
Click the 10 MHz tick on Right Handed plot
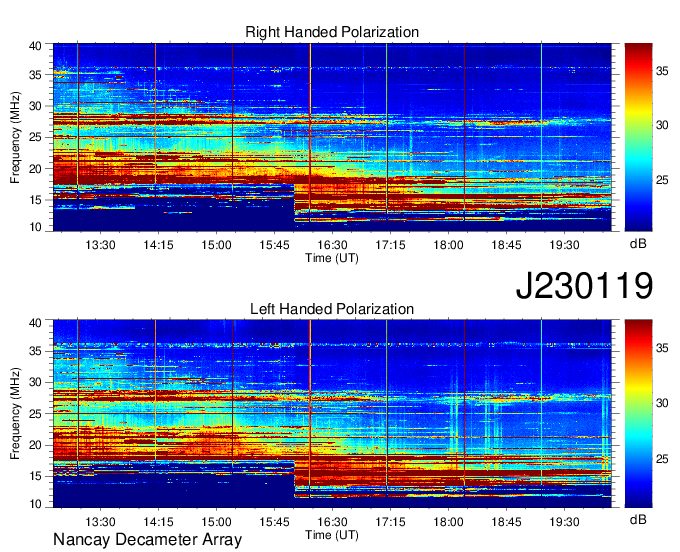[x=35, y=227]
